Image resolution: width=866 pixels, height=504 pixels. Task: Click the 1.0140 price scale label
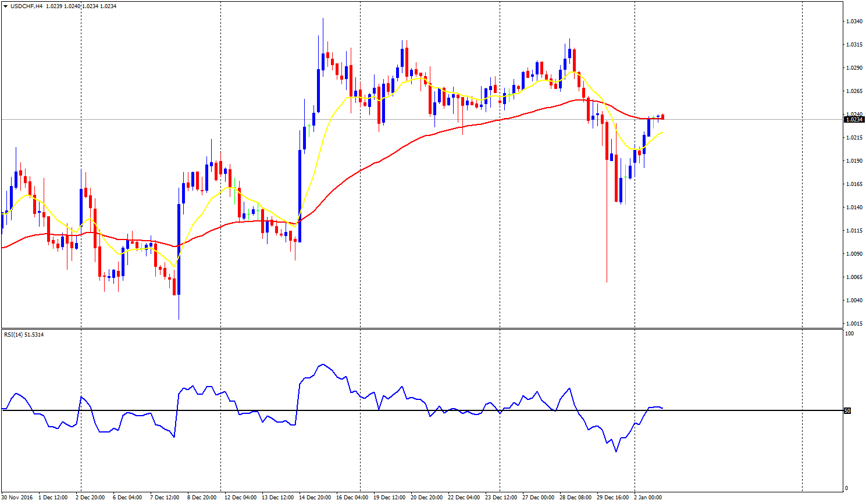[x=854, y=208]
